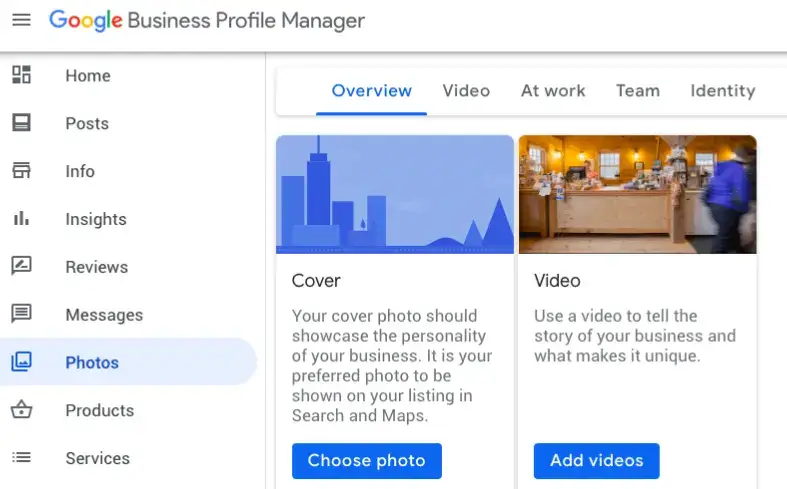Click the Google Business Profile Manager logo
Viewport: 787px width, 489px height.
pyautogui.click(x=207, y=21)
